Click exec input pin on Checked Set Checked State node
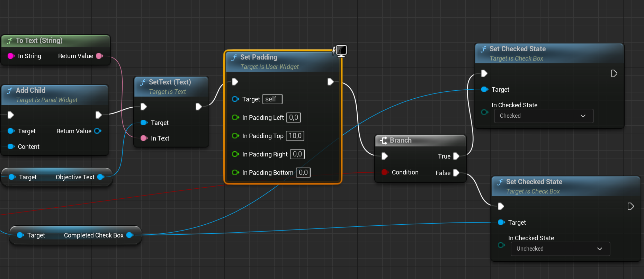 click(484, 73)
